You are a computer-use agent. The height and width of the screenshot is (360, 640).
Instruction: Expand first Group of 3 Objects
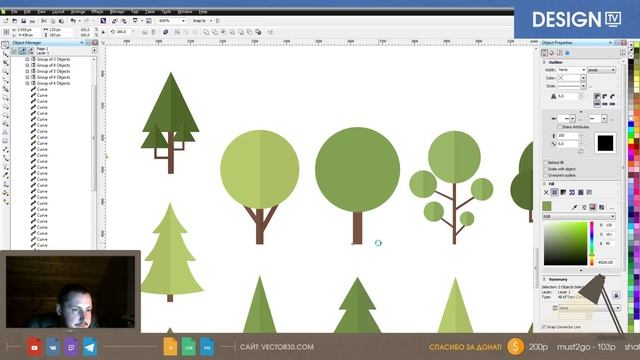[x=27, y=59]
